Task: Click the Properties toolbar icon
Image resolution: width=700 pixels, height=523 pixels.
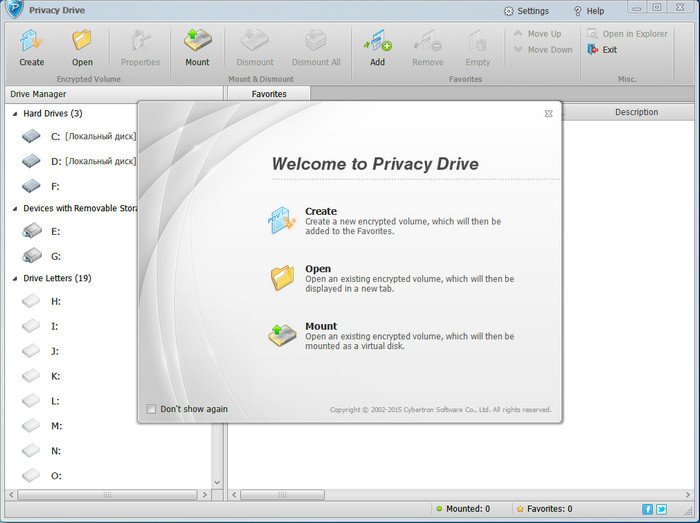Action: pyautogui.click(x=140, y=41)
